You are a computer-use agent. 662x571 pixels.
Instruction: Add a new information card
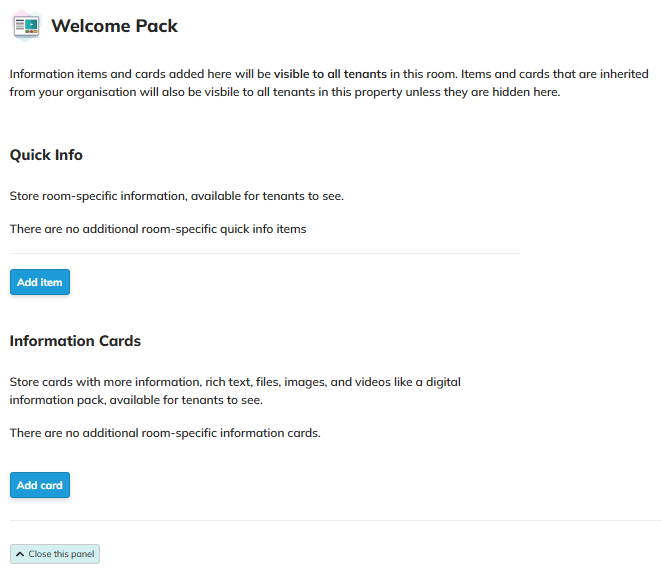[x=40, y=485]
